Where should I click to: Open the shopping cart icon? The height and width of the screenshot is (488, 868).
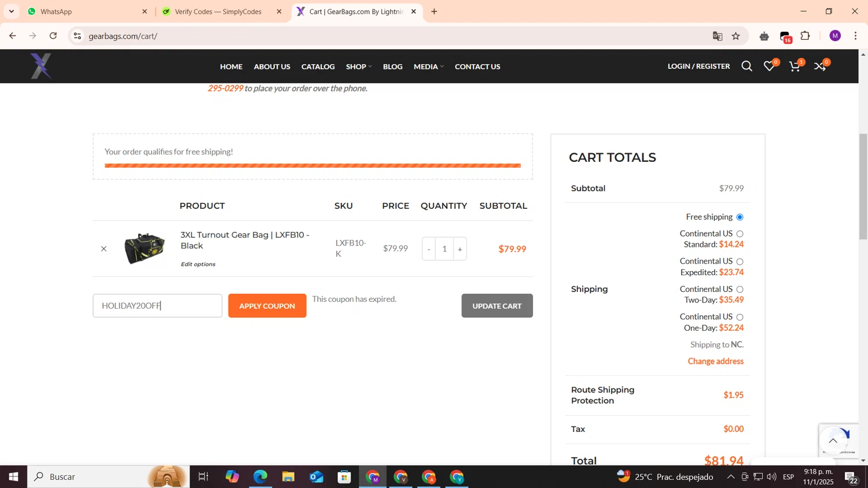795,66
